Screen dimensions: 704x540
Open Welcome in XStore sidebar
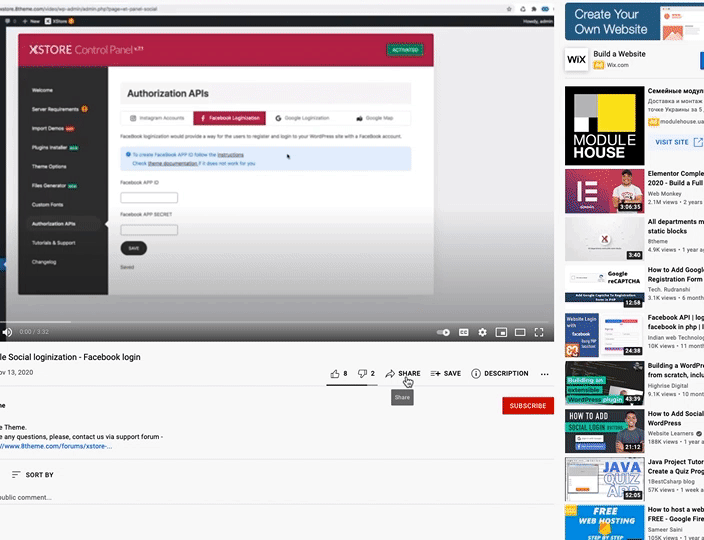[42, 90]
